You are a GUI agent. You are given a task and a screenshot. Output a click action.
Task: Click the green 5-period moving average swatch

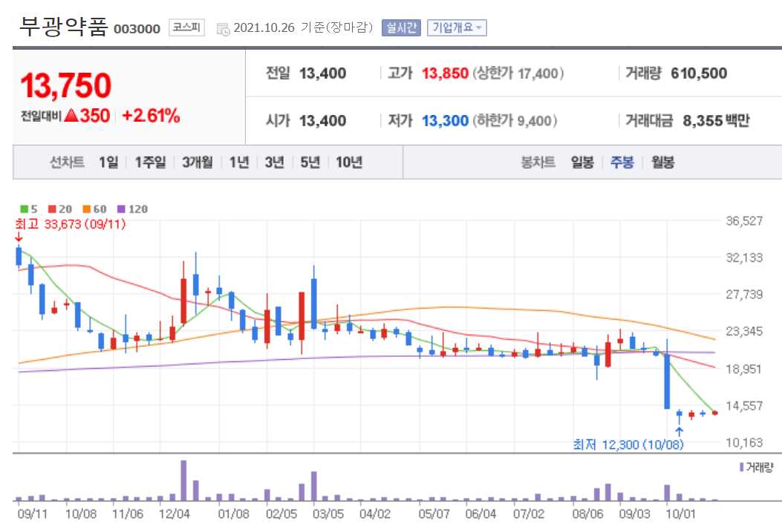point(24,209)
